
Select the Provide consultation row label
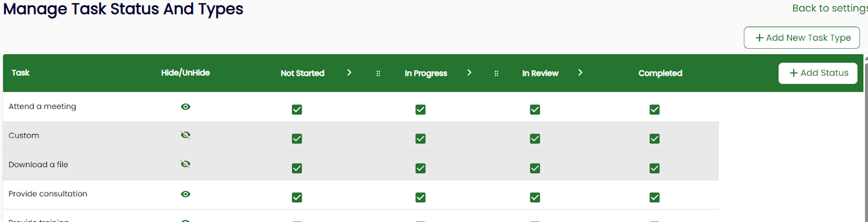48,194
